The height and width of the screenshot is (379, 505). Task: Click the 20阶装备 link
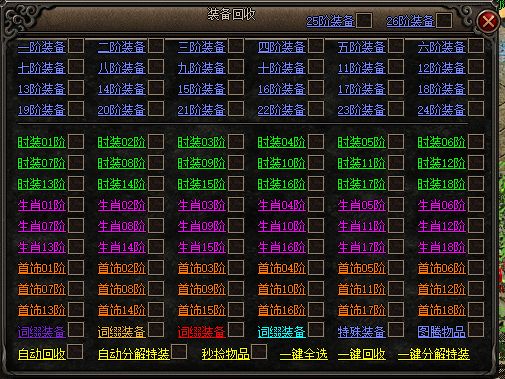(122, 110)
